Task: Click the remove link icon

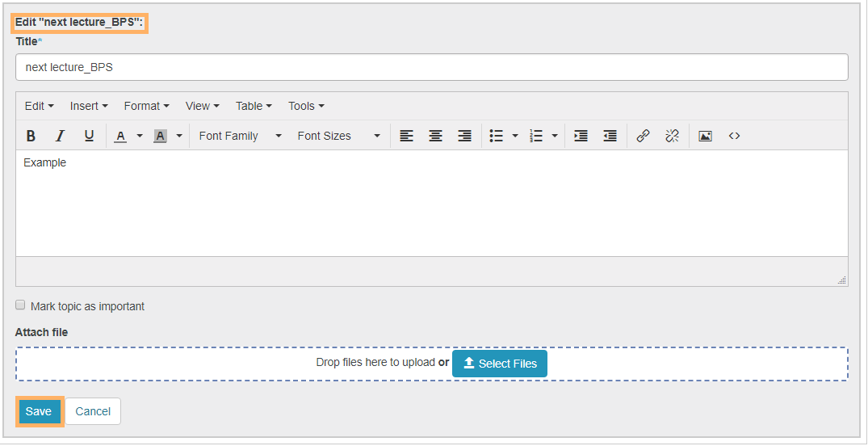Action: tap(672, 136)
